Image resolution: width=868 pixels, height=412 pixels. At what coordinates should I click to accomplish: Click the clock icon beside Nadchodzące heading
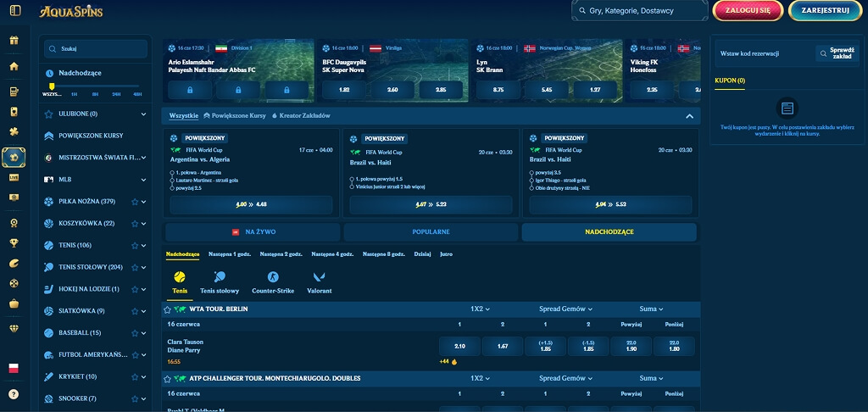[50, 73]
